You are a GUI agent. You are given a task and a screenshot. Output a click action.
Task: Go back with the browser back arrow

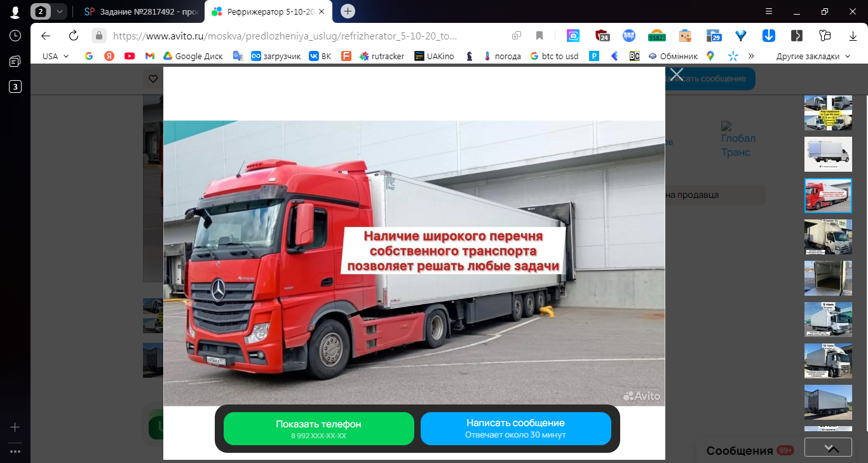[x=46, y=36]
